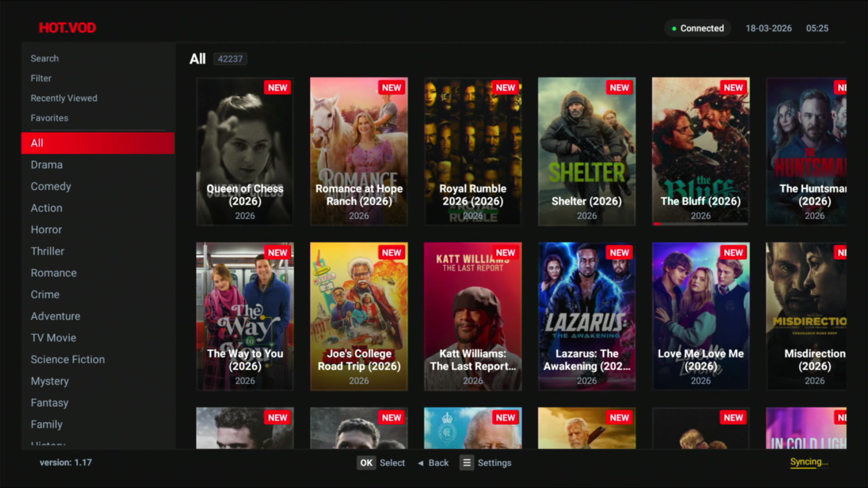Click the Back arrow icon
868x488 pixels.
tap(420, 463)
